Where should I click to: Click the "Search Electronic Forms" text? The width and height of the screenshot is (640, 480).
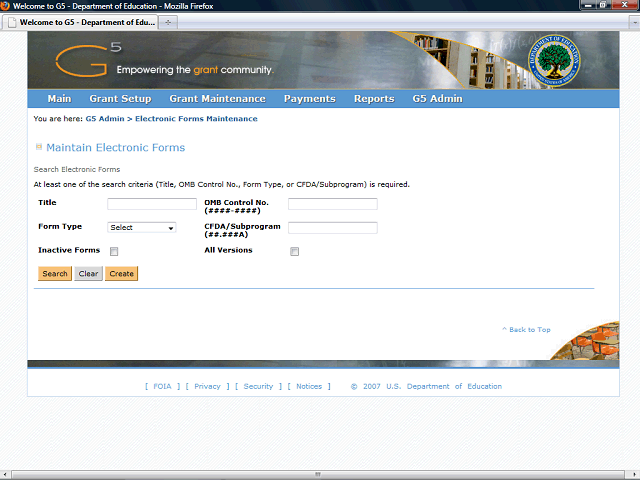(77, 169)
